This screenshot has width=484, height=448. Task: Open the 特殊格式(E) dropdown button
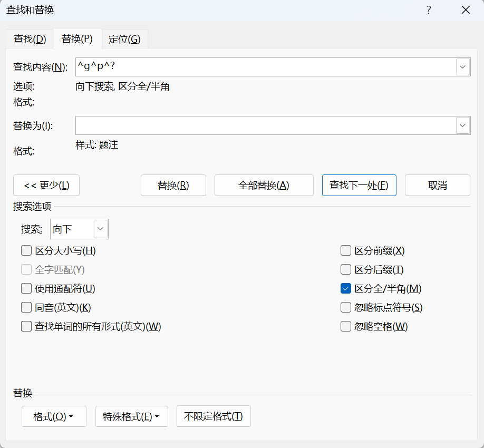click(132, 416)
